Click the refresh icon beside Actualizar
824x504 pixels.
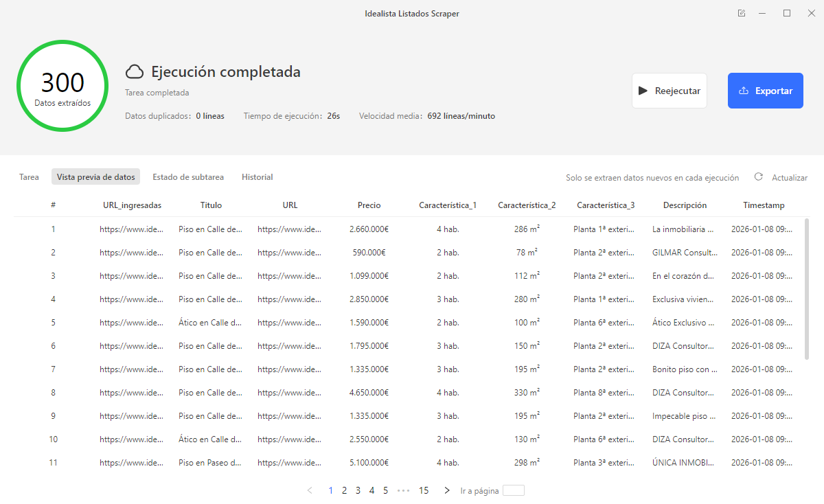(x=759, y=176)
